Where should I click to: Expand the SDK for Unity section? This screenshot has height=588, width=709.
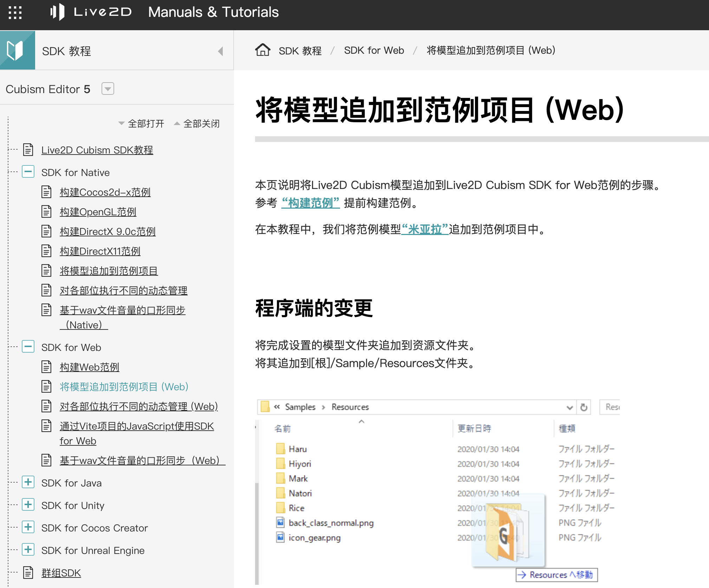[x=28, y=505]
